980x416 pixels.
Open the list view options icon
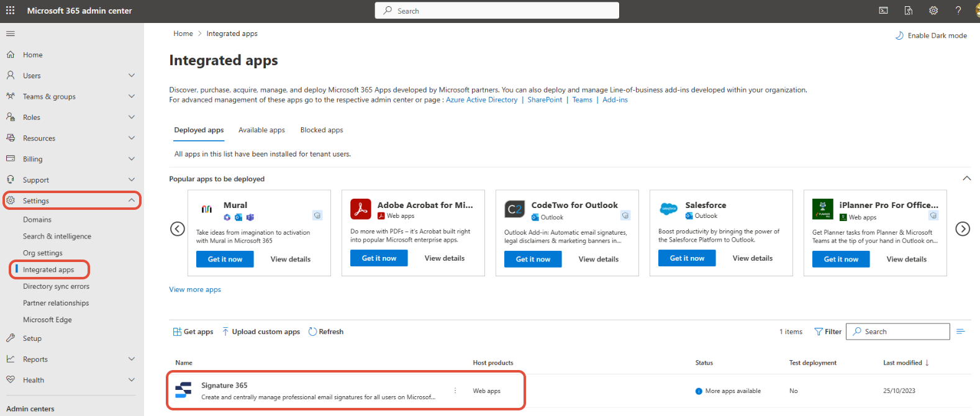click(x=961, y=332)
